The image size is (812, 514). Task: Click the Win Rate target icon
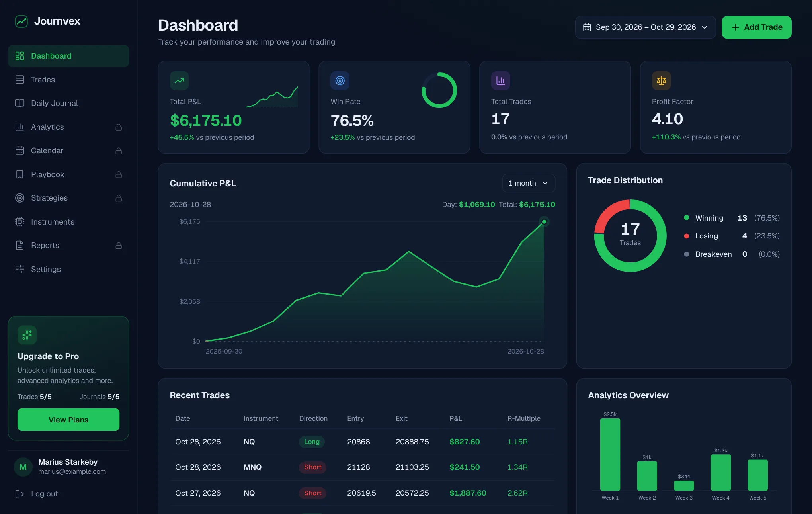click(340, 81)
